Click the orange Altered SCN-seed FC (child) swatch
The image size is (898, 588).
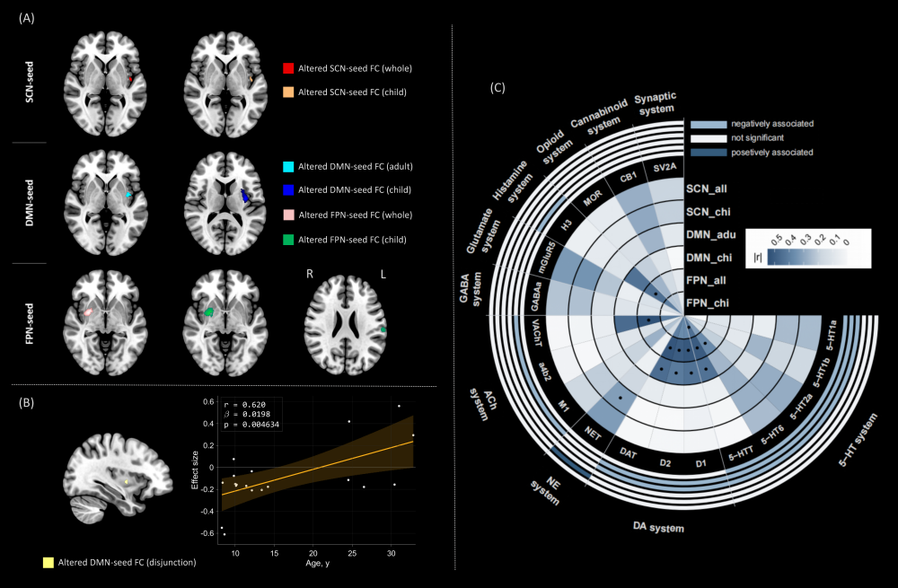(x=288, y=92)
